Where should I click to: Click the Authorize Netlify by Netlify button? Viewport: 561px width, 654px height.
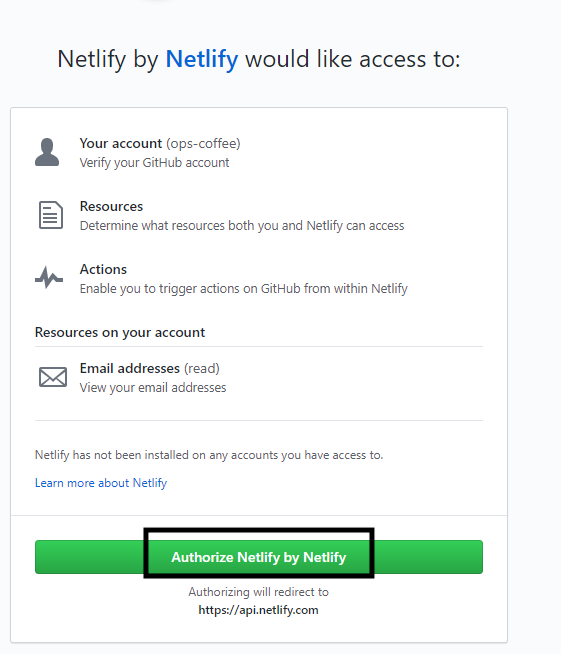pyautogui.click(x=259, y=557)
